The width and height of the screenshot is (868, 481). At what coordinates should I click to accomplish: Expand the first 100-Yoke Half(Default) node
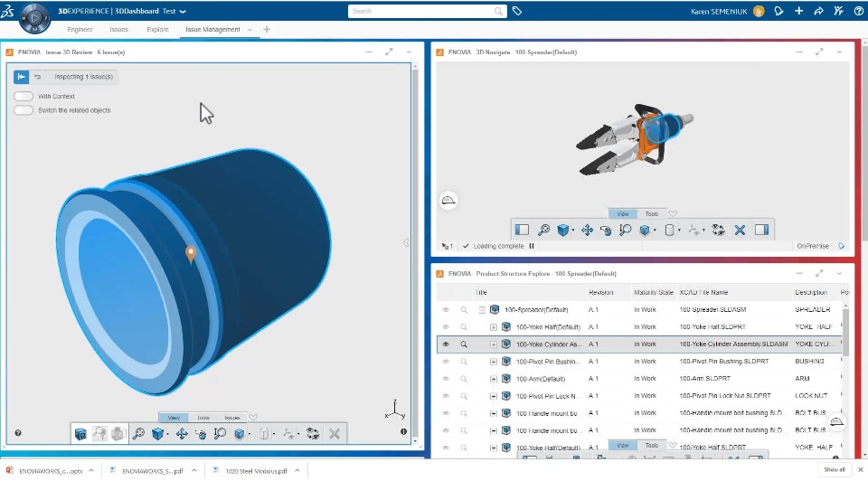click(494, 326)
